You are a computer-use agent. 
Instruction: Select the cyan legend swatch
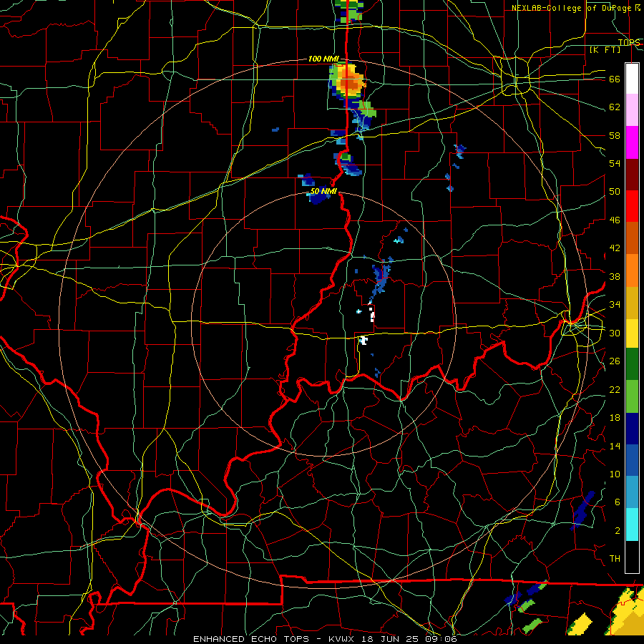click(632, 524)
